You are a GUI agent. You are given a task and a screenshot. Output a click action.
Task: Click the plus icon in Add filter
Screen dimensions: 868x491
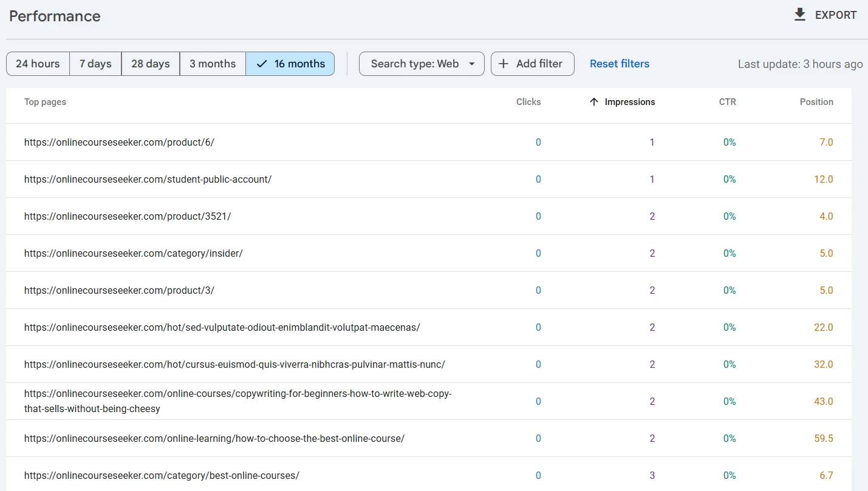coord(504,64)
